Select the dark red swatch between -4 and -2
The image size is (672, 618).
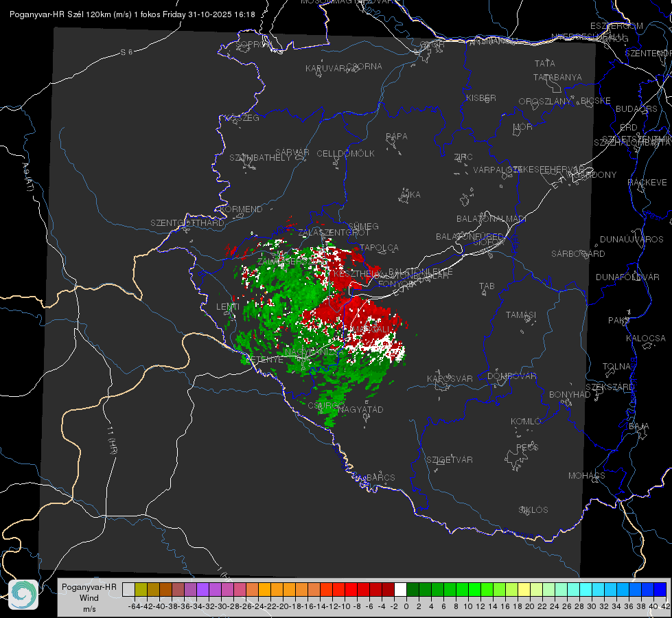point(388,589)
